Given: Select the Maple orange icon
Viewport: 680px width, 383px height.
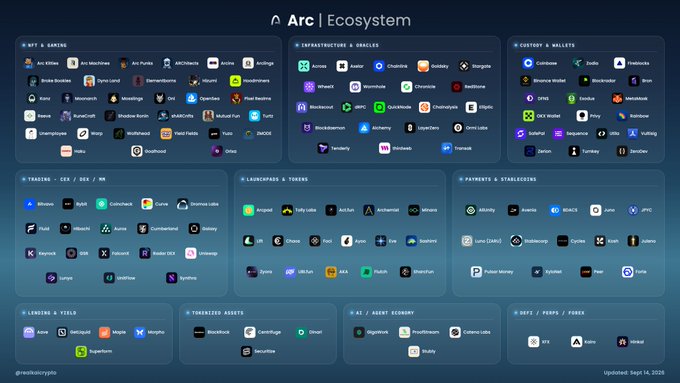Looking at the screenshot, I should click(x=104, y=332).
